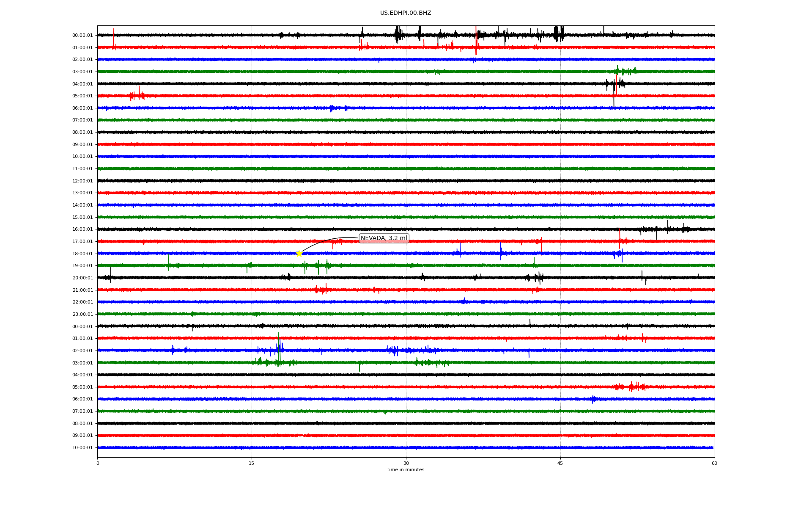Click the first 05:00:01 trace label
812x508 pixels.
(82, 96)
